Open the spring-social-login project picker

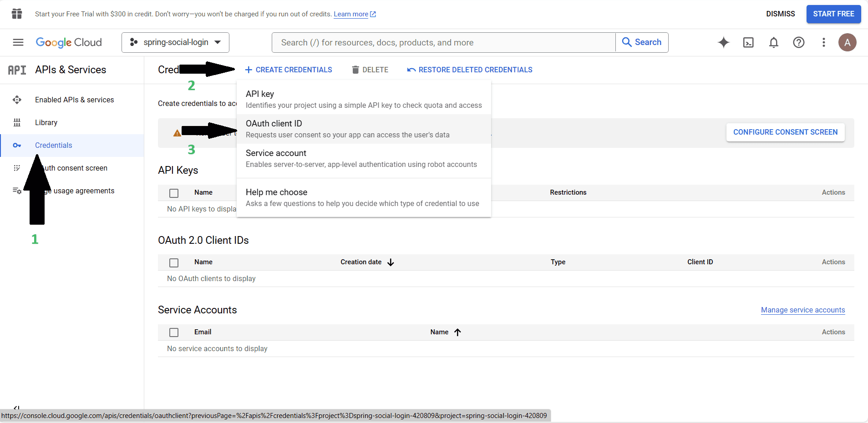tap(175, 42)
